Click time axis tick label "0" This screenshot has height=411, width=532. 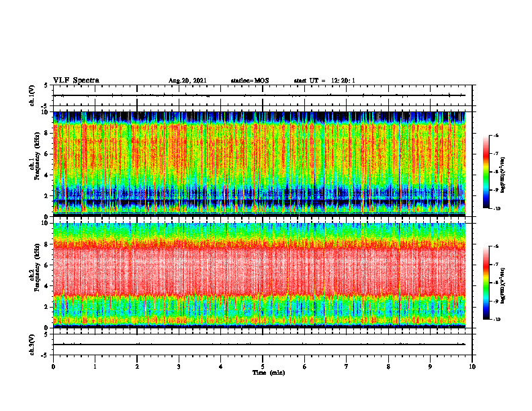53,367
